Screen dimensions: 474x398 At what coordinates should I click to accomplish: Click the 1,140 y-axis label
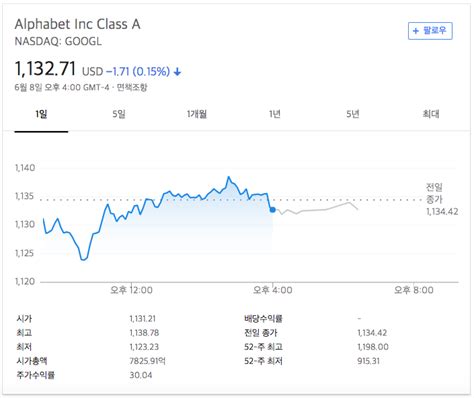point(25,168)
